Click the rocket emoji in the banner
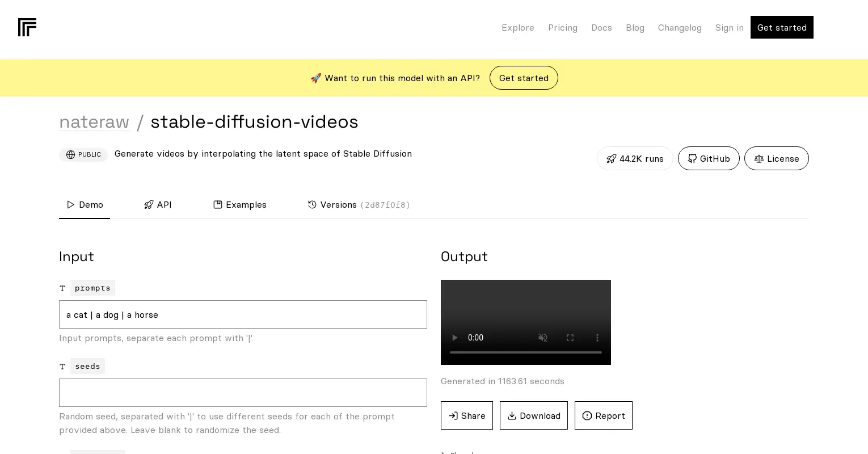Image resolution: width=868 pixels, height=454 pixels. point(317,78)
